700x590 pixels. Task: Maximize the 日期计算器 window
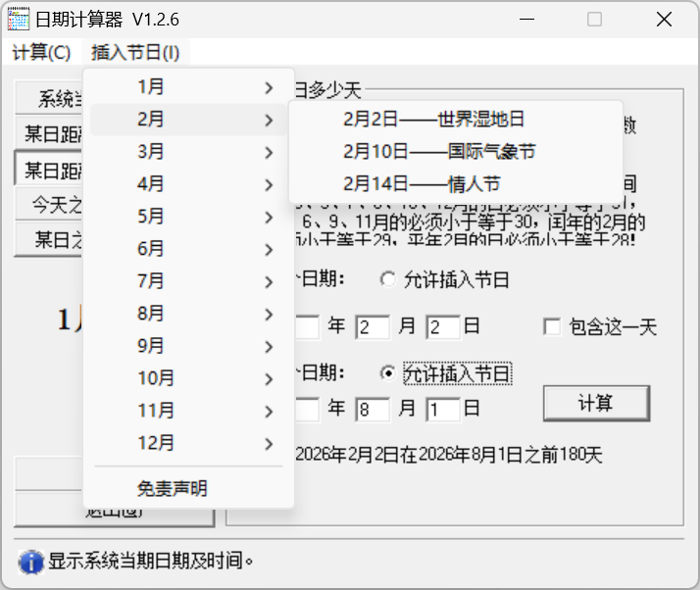(x=595, y=20)
